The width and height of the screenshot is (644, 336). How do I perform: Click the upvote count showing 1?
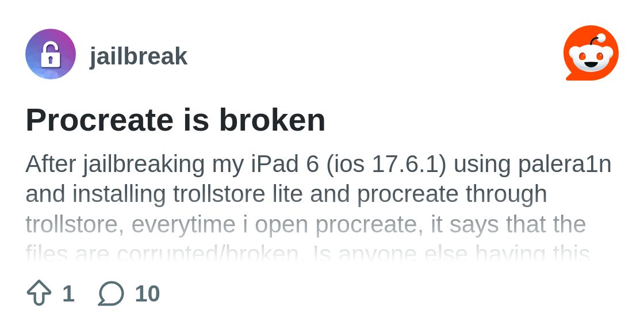68,293
